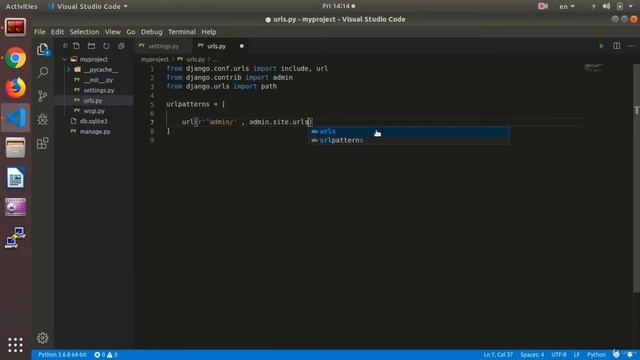Image resolution: width=640 pixels, height=360 pixels.
Task: Open the Debug menu
Action: coord(151,32)
